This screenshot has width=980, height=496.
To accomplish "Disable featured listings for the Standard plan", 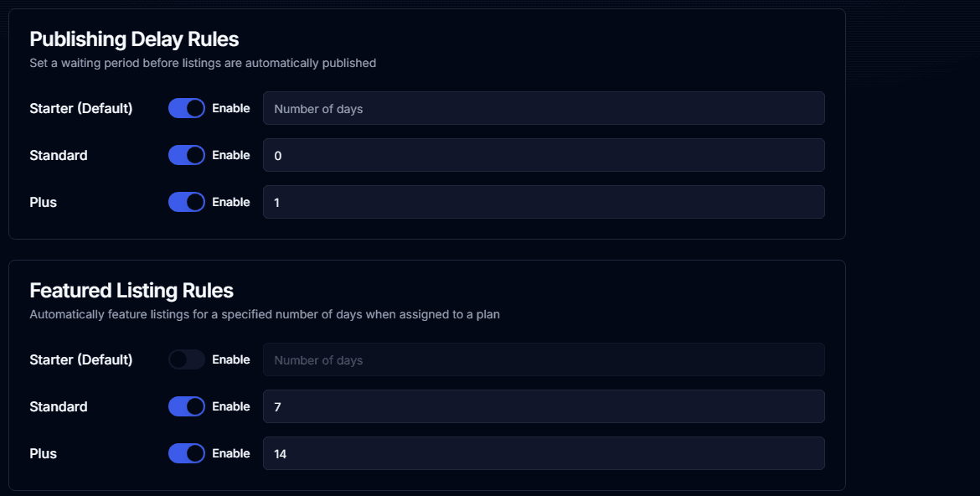I will [x=186, y=406].
